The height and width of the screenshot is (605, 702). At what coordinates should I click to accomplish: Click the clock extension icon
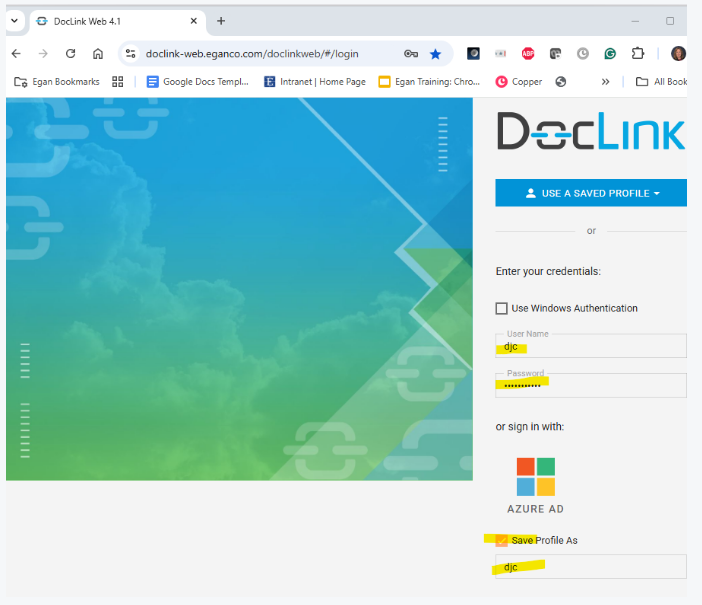582,54
